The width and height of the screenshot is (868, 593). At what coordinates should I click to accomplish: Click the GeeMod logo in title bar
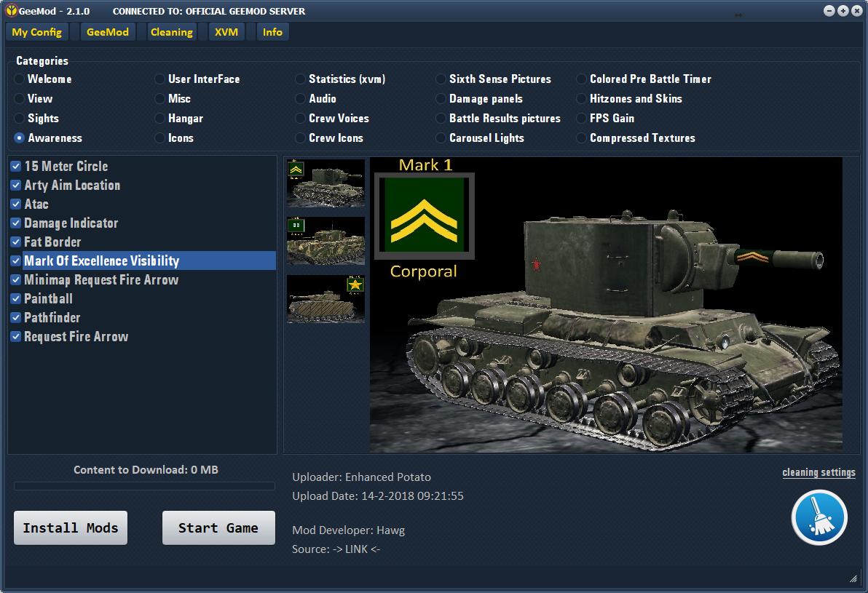click(x=11, y=10)
